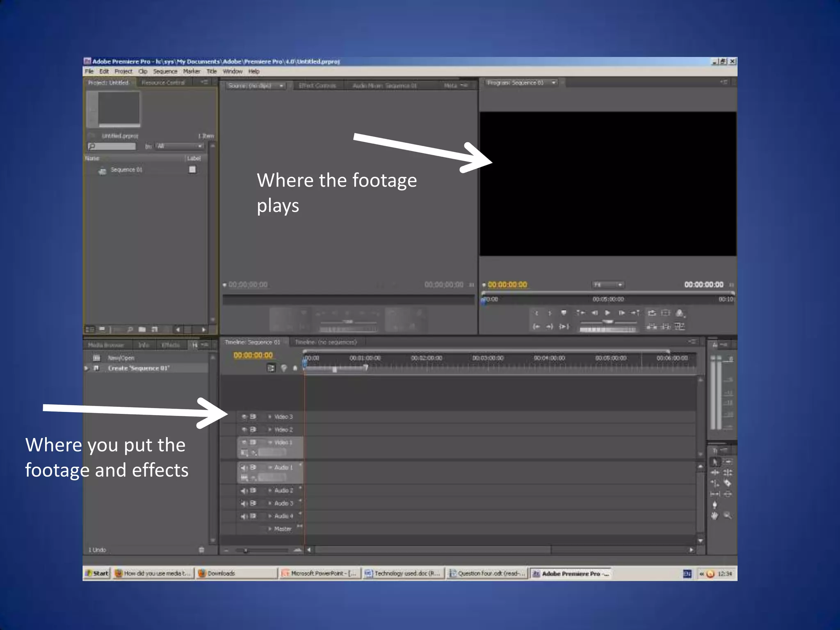Mute Audio 1 track speaker toggle

point(244,468)
